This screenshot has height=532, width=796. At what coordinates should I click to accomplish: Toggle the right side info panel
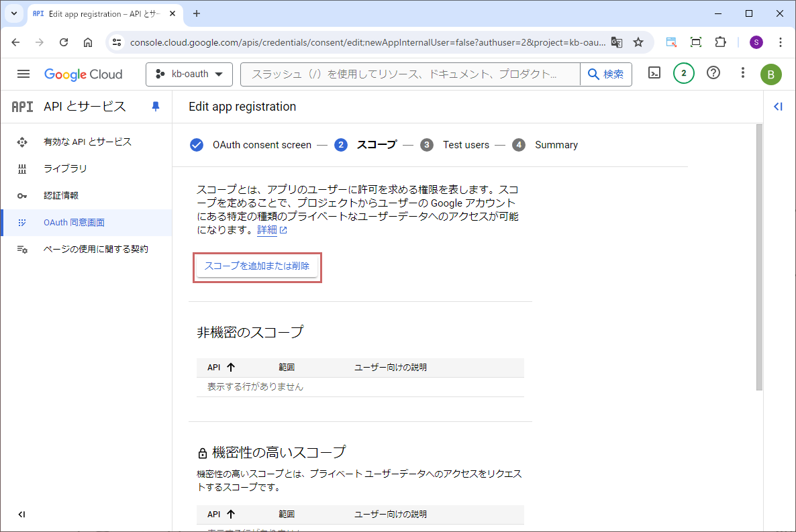pyautogui.click(x=778, y=107)
